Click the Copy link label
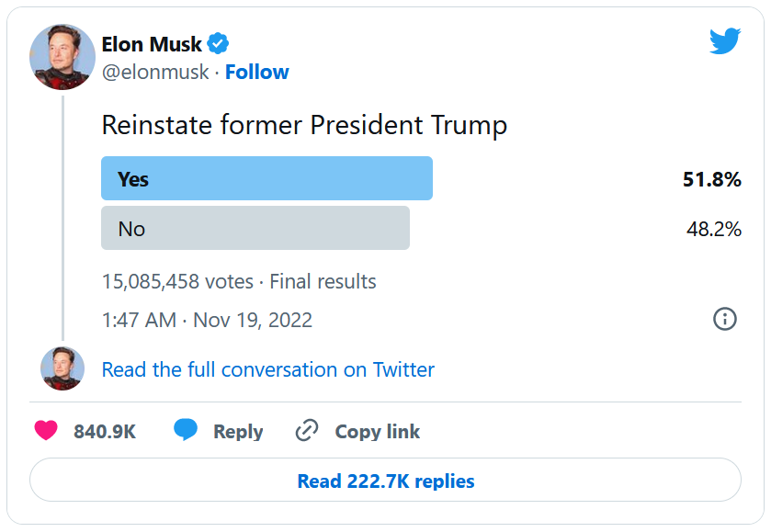Screen dimensions: 771x532 click(x=377, y=432)
